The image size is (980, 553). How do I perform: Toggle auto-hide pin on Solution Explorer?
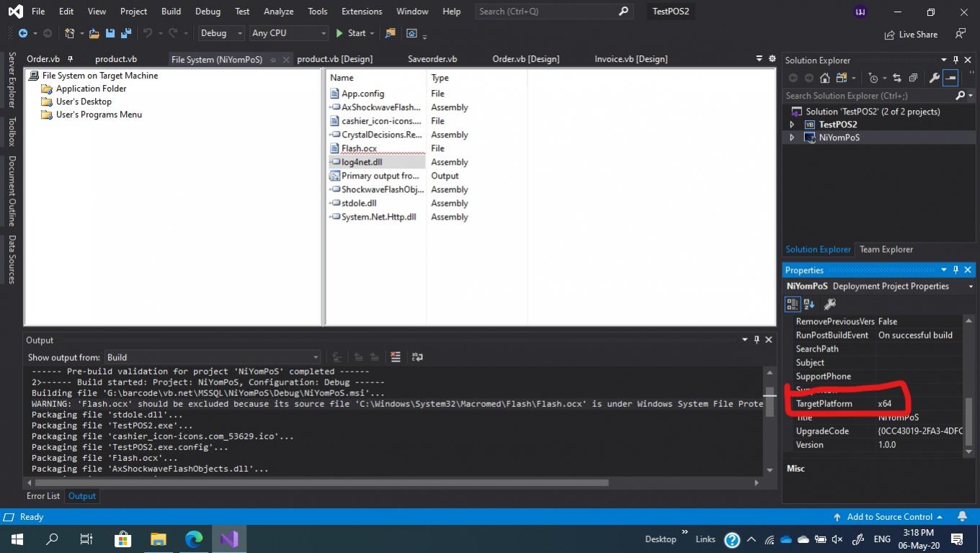tap(956, 60)
